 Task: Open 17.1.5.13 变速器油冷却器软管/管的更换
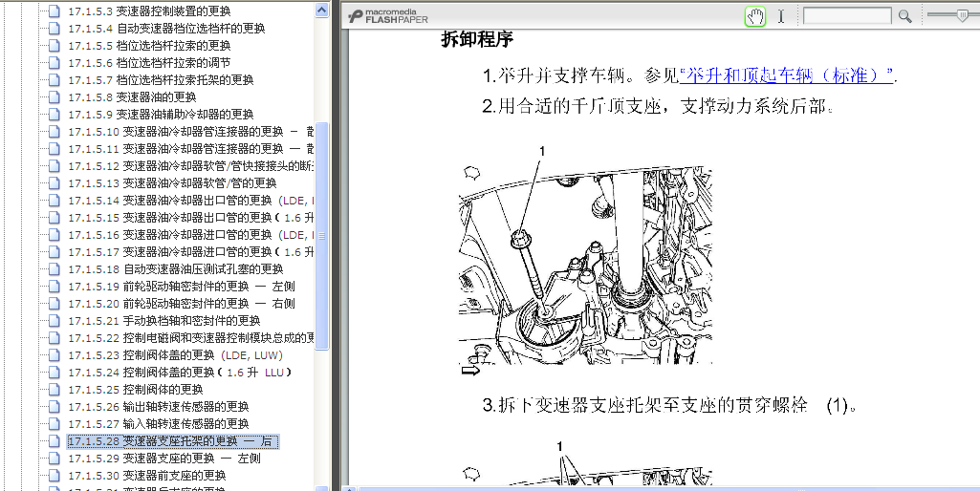(172, 183)
